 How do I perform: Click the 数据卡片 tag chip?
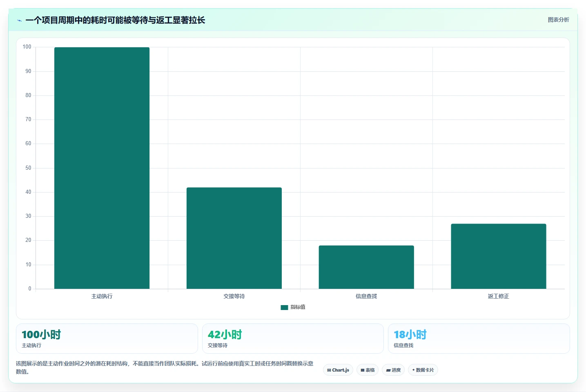(423, 370)
